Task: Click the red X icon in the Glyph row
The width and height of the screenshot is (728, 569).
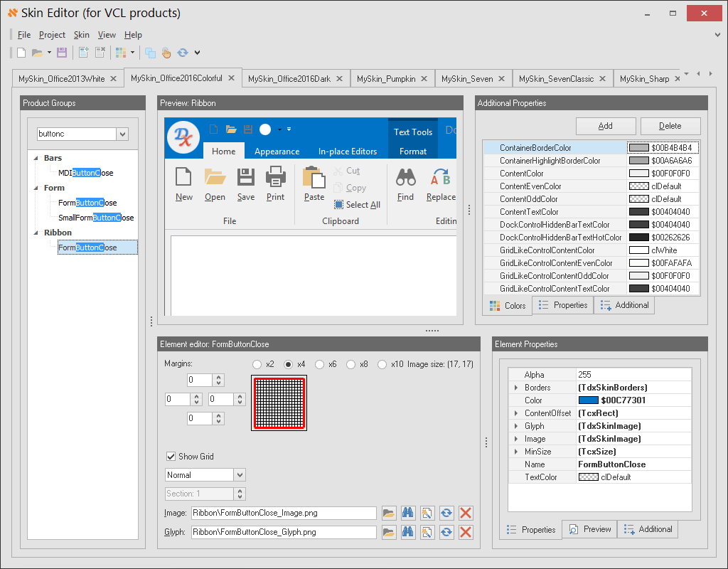Action: [466, 532]
